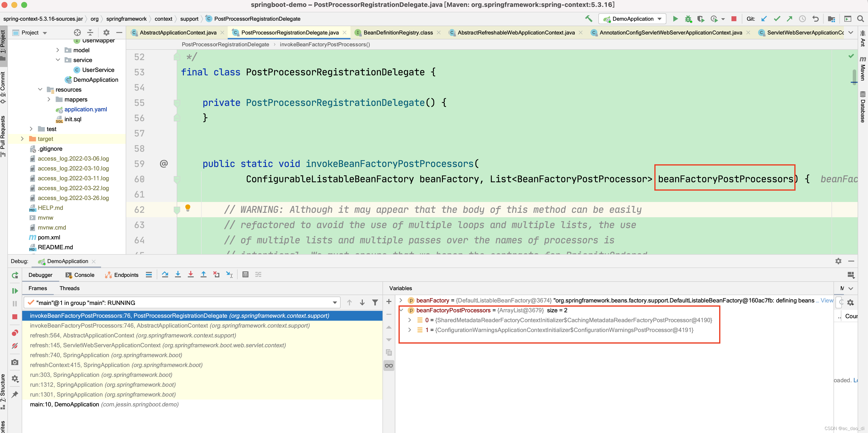This screenshot has width=868, height=433.
Task: Expand beanFactory variable node
Action: tap(401, 300)
